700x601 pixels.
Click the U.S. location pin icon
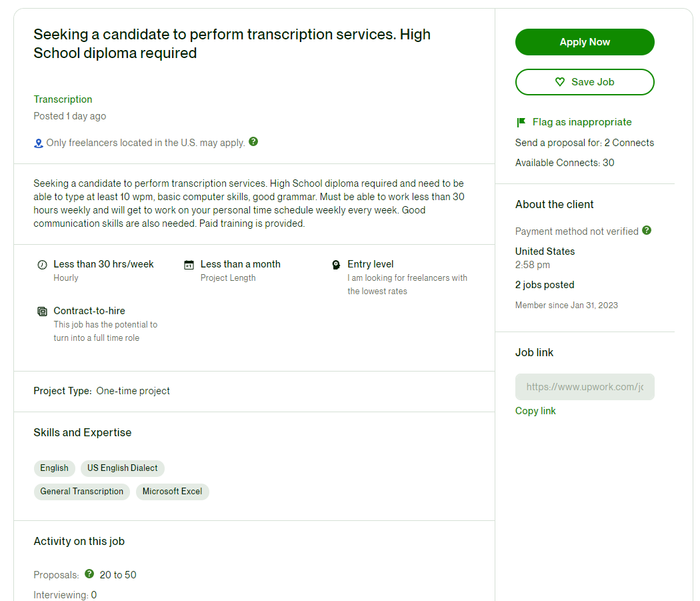point(39,143)
